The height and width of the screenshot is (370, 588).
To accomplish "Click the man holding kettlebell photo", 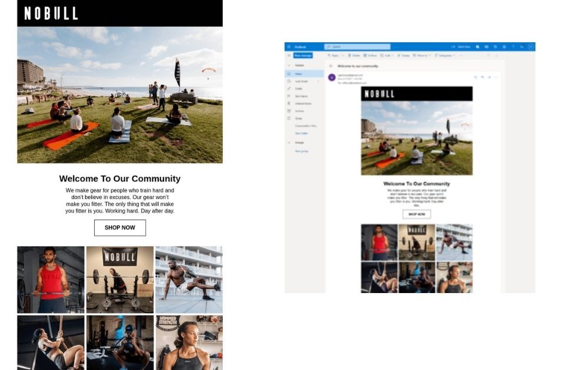I will [119, 342].
